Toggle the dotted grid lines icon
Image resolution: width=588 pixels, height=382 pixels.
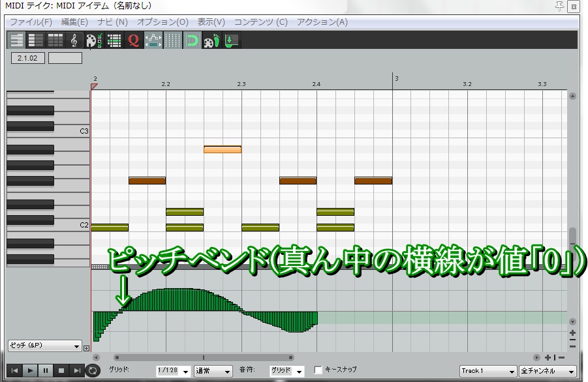172,40
